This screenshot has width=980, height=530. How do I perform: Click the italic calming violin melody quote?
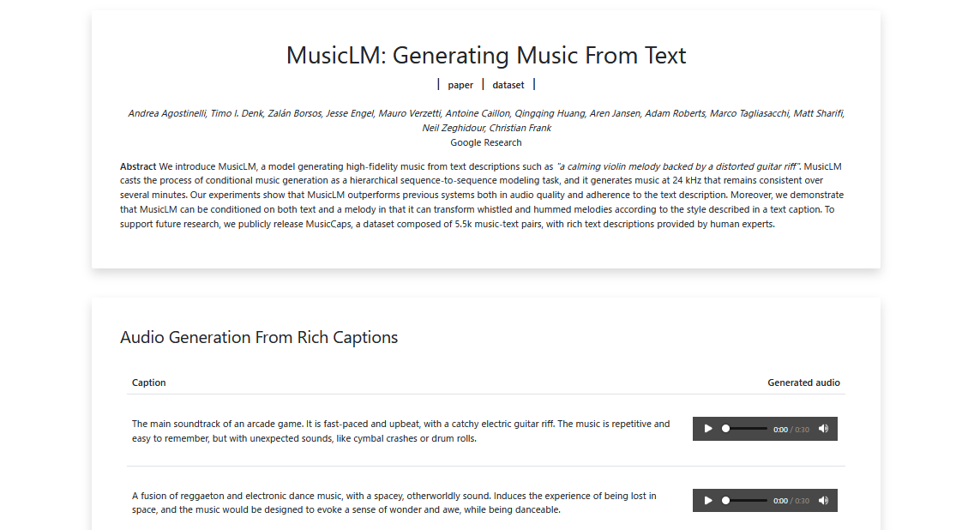pos(677,166)
